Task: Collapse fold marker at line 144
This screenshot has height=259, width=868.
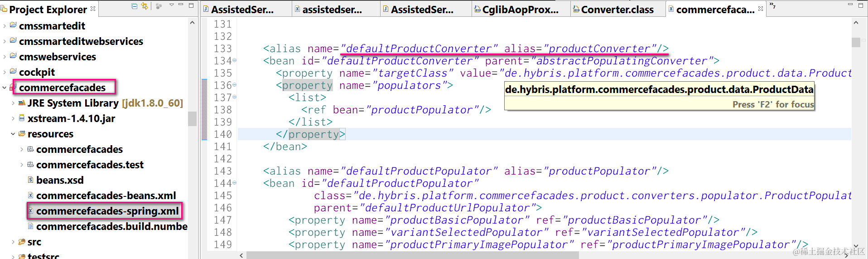Action: 234,183
